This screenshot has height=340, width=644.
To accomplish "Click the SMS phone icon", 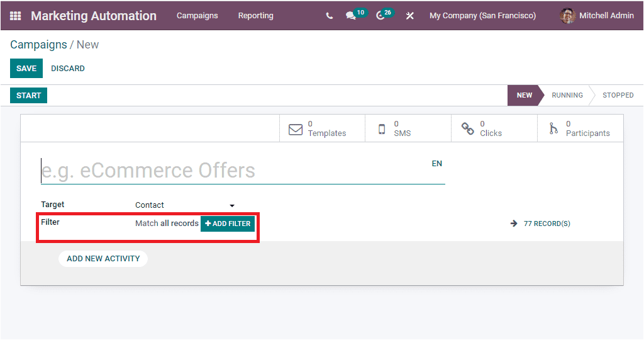I will 382,129.
